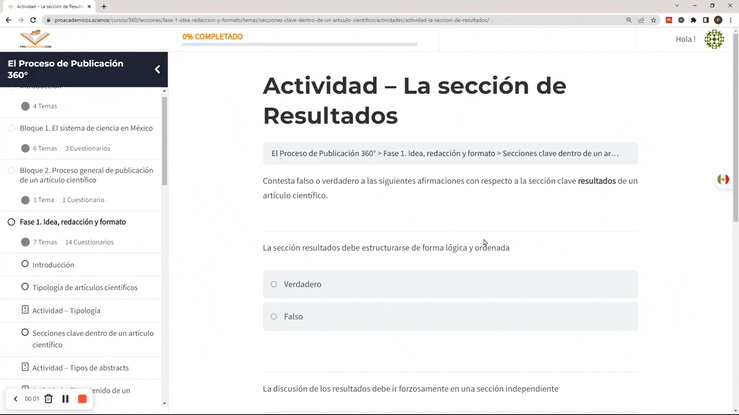This screenshot has height=415, width=739.
Task: Reload the page with the refresh icon
Action: [33, 20]
